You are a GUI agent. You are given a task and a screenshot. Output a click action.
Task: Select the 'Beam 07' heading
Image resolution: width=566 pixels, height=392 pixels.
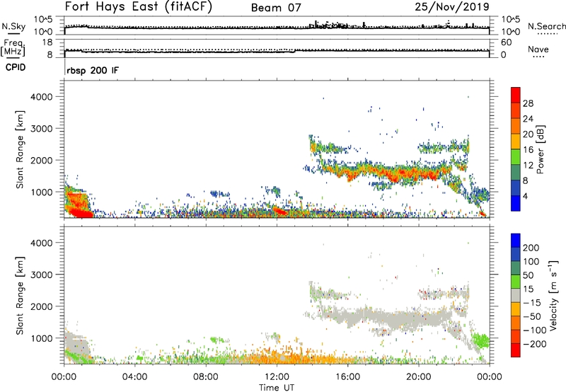pyautogui.click(x=276, y=8)
